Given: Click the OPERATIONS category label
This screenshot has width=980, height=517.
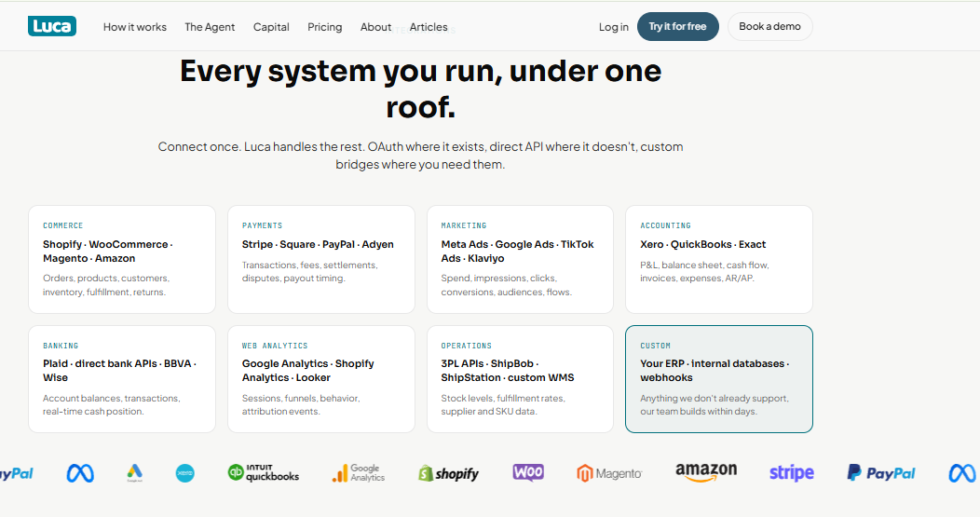Looking at the screenshot, I should tap(467, 346).
